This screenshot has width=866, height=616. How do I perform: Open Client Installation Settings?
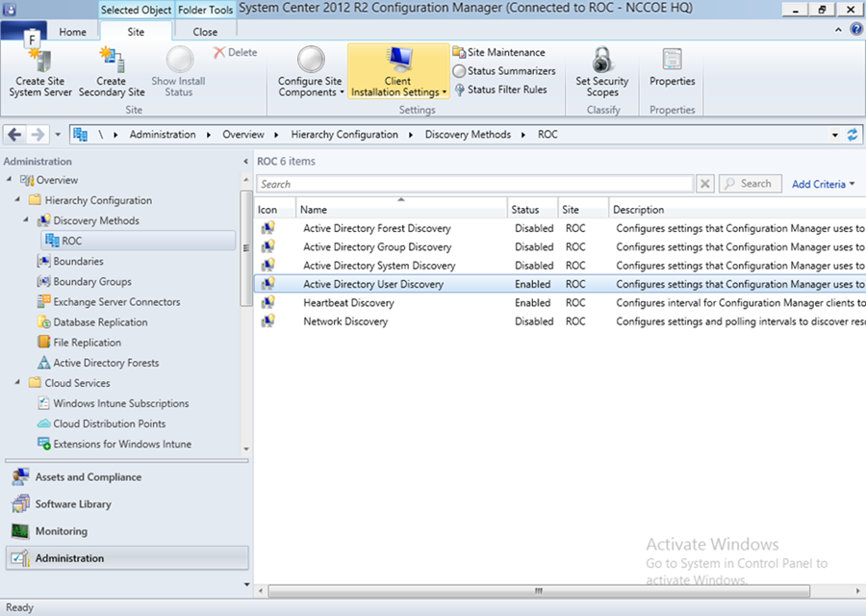tap(398, 72)
